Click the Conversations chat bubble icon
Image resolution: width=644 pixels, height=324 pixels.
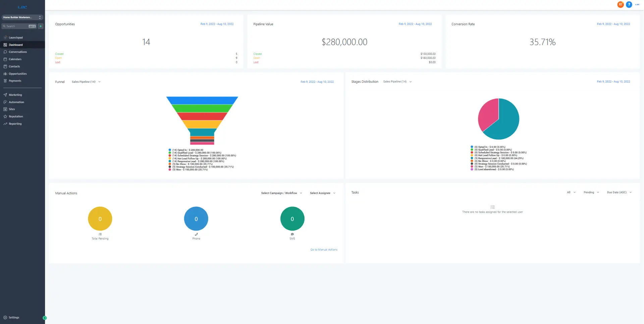coord(5,52)
